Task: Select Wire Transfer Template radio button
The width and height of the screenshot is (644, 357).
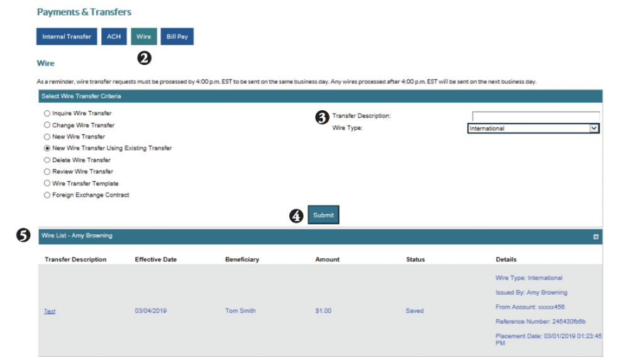Action: tap(47, 183)
